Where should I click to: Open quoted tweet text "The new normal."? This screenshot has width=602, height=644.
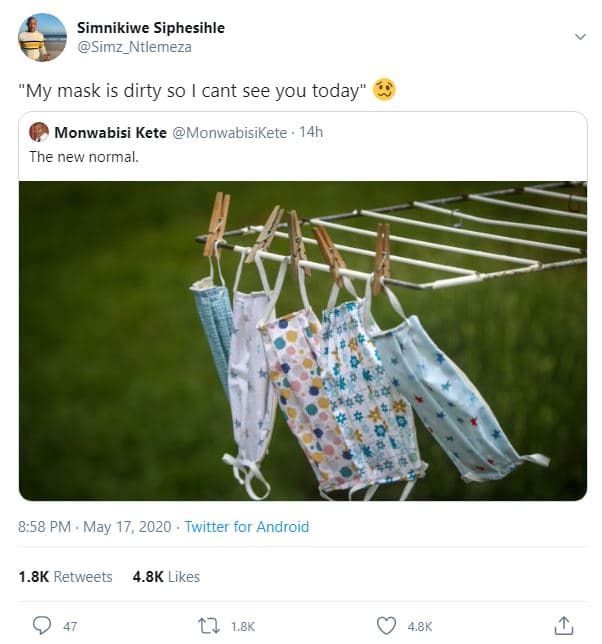click(83, 156)
